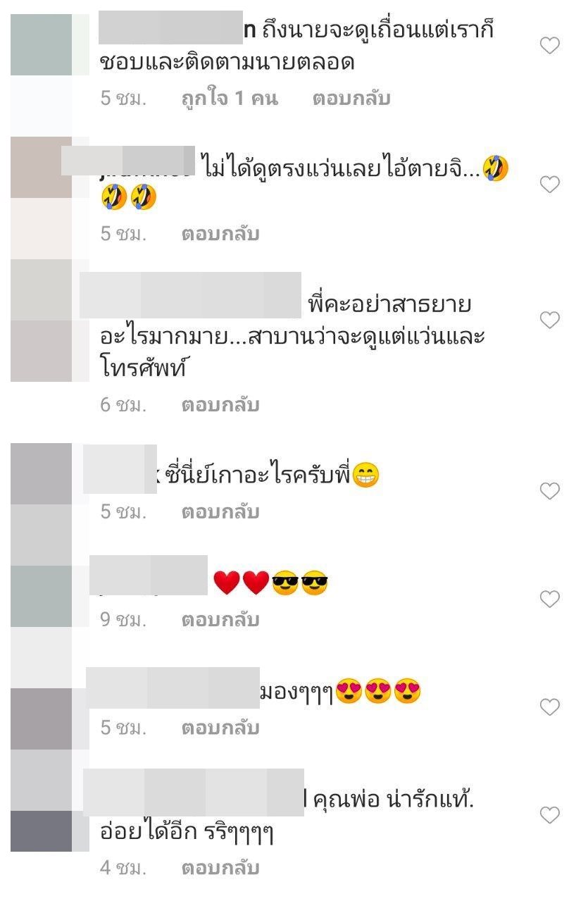Like the comment starting ถึงนายจะดูเถื่อน

549,46
